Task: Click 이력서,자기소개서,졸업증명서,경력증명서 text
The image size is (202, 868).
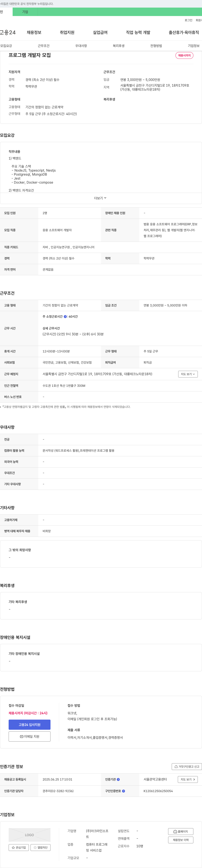Action: 95,738
